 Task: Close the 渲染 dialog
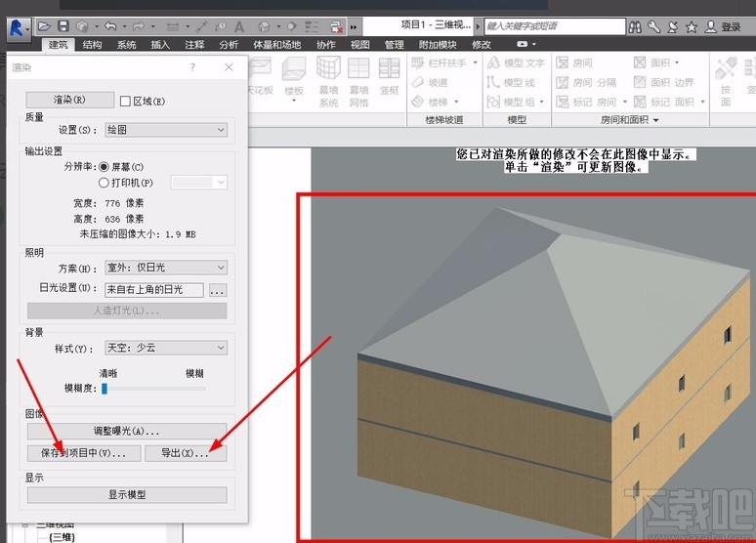[229, 67]
